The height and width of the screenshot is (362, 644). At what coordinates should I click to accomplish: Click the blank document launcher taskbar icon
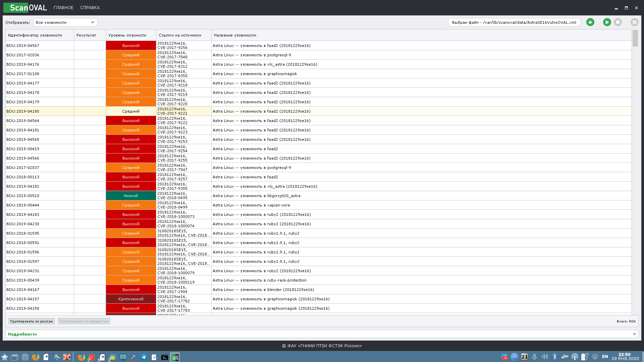click(46, 357)
